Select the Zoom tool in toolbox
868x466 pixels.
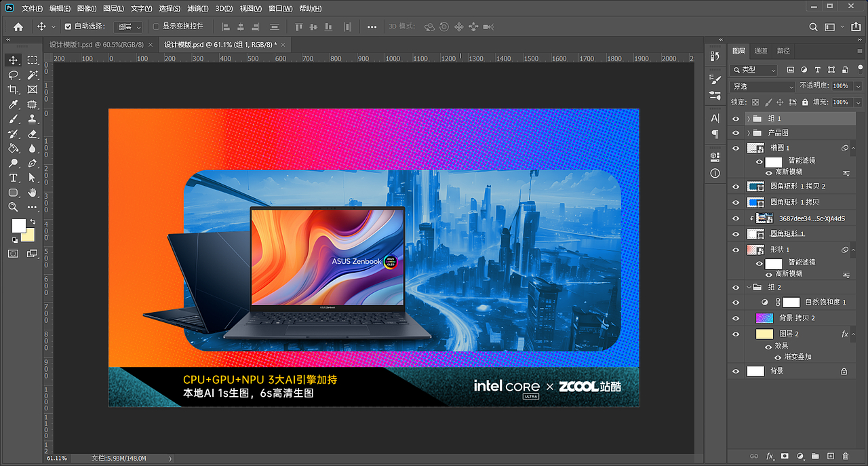(x=13, y=207)
